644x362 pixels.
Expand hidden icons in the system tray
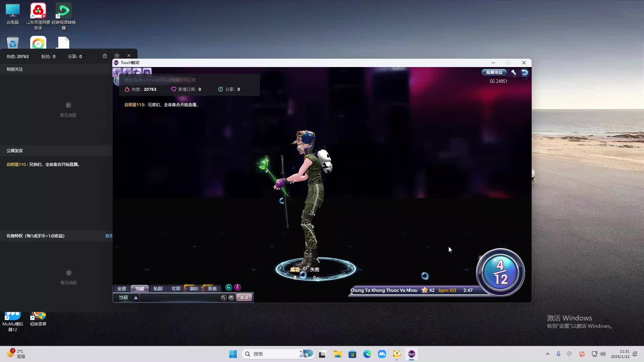pos(547,354)
